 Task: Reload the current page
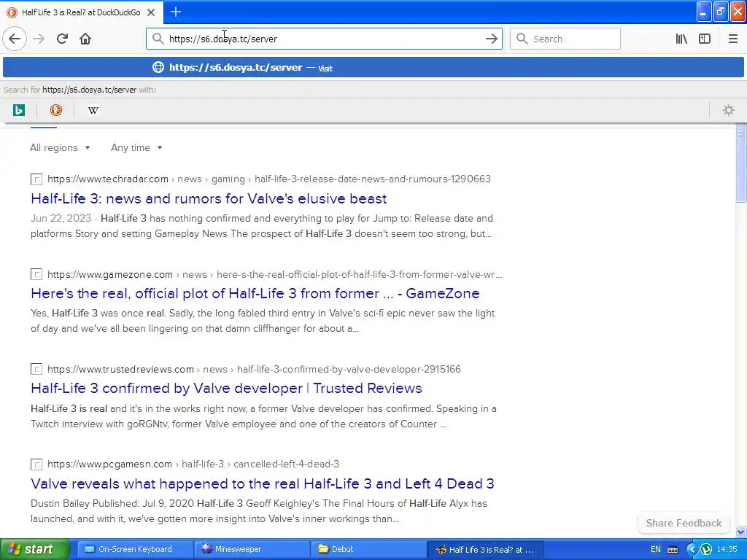[62, 39]
